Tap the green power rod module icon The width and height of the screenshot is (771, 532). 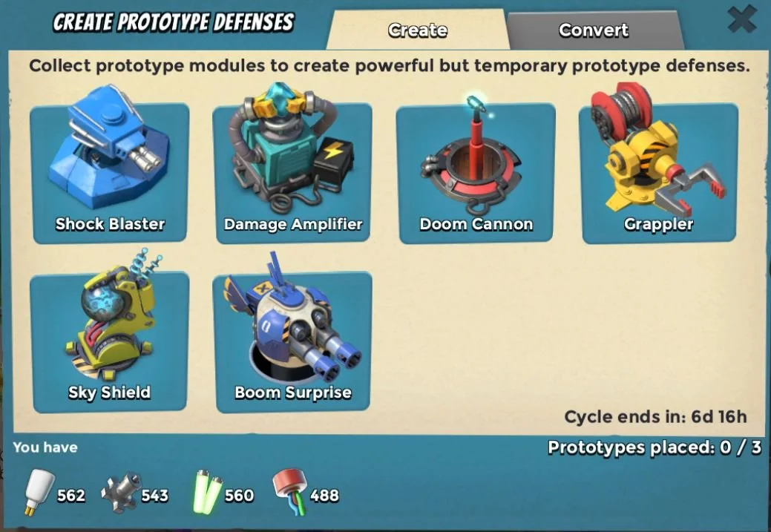pyautogui.click(x=208, y=493)
